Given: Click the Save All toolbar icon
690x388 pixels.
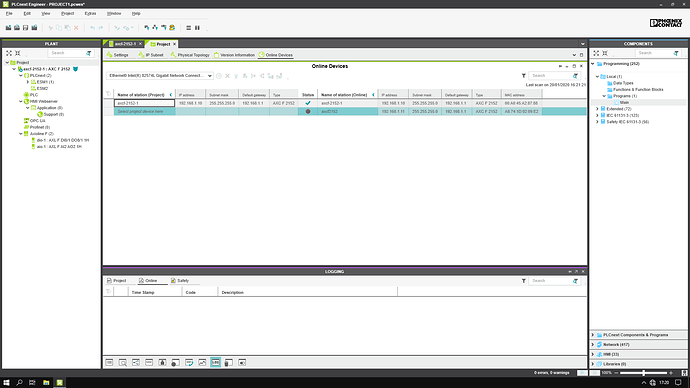Looking at the screenshot, I should click(34, 28).
